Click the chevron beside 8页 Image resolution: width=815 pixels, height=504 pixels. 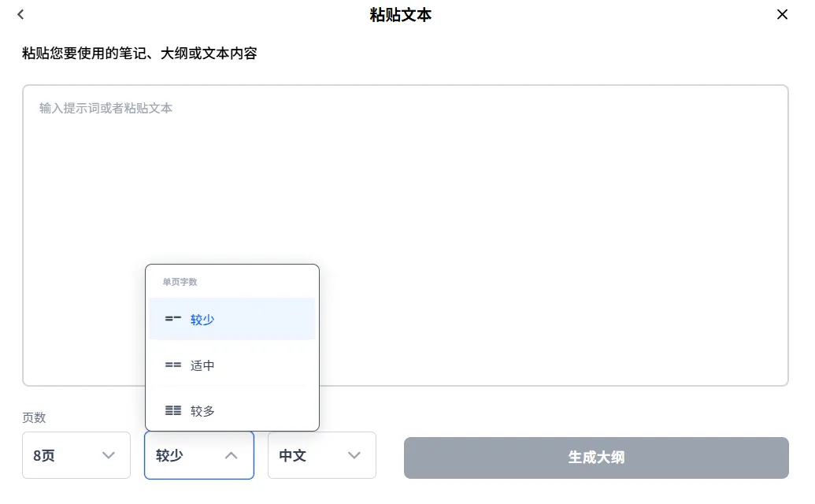tap(109, 455)
